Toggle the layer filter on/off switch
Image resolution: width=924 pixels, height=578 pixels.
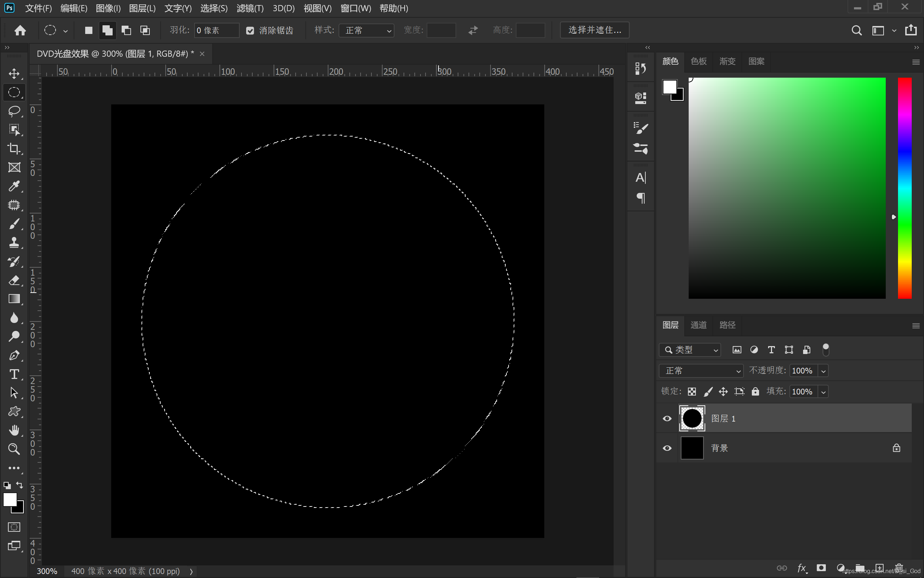point(825,350)
